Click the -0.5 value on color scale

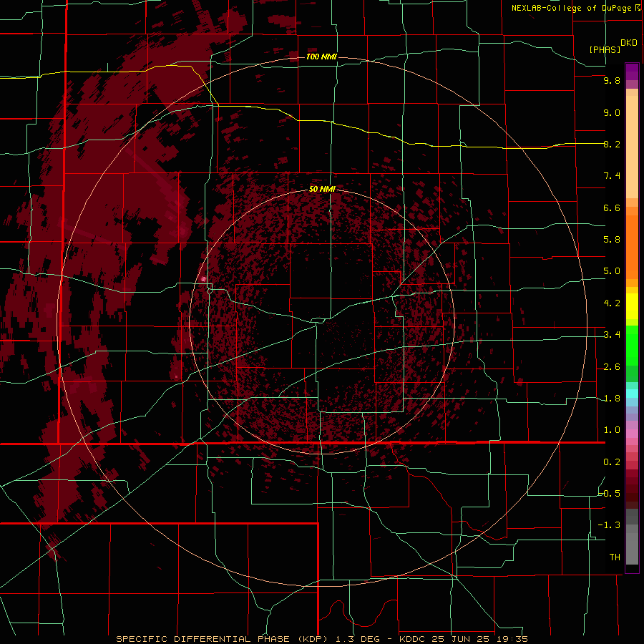(x=610, y=494)
